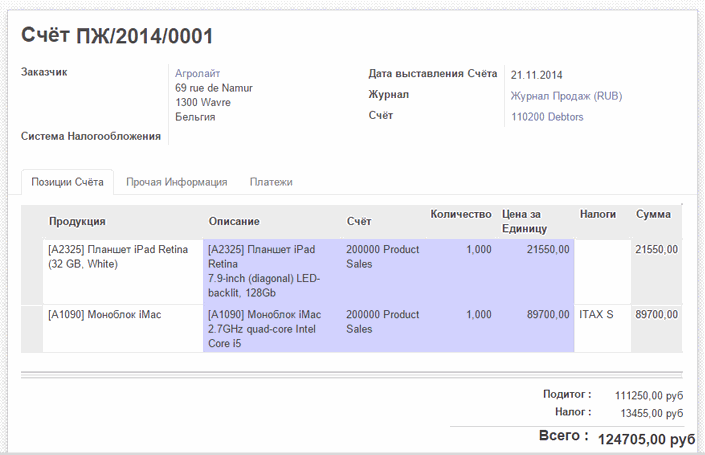
Task: Click the subtotal value 111250,00 руб
Action: (649, 396)
